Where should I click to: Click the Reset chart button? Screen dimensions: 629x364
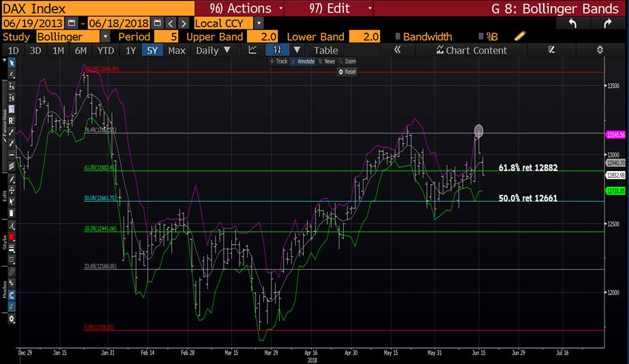(347, 72)
